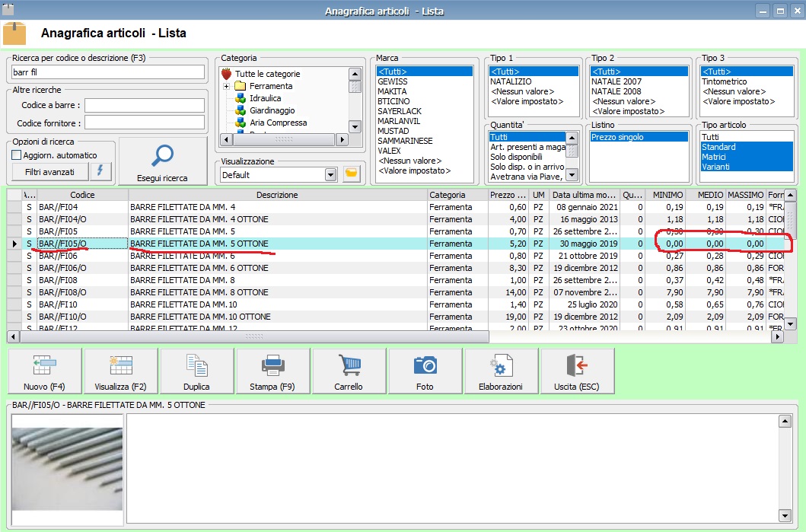Expand the Ferramenta category tree node
806x532 pixels.
[226, 86]
